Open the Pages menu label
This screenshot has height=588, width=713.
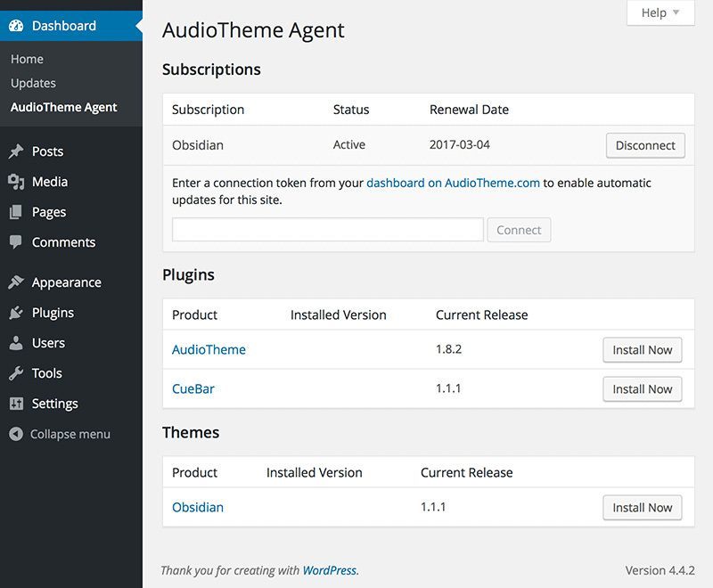click(49, 212)
